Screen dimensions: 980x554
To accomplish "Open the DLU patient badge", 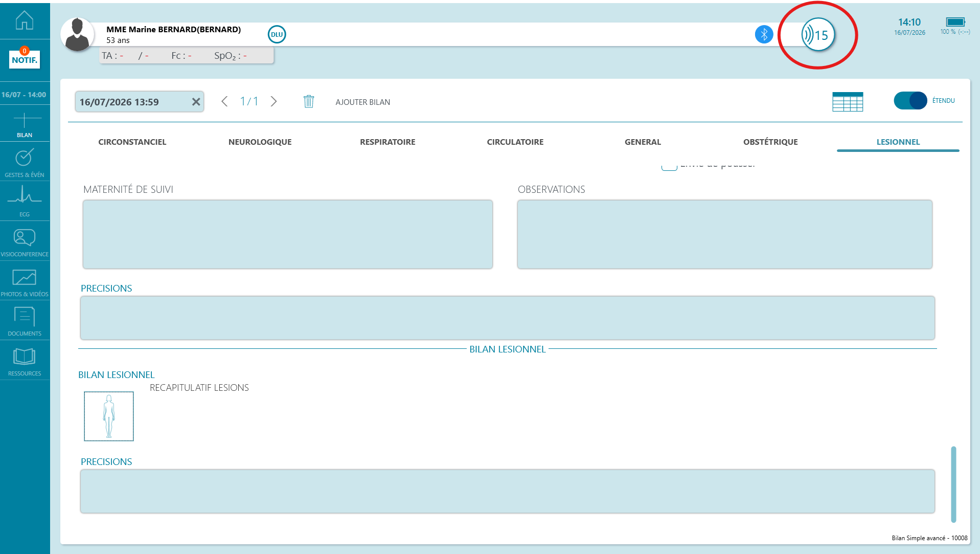I will (x=277, y=34).
